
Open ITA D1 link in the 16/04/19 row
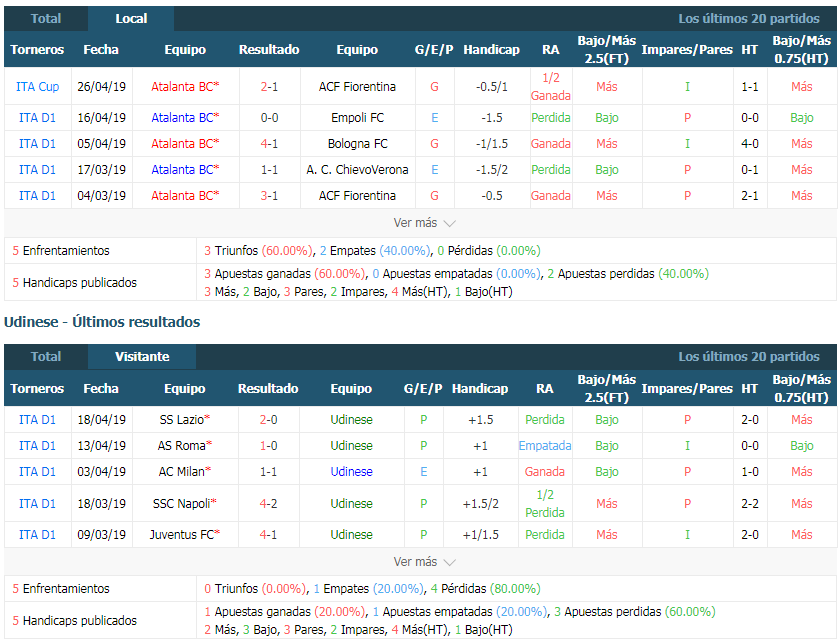tap(37, 118)
